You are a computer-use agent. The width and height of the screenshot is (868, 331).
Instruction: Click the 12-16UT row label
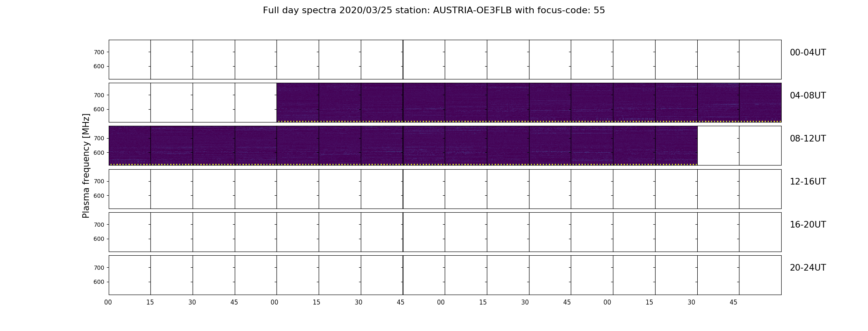click(x=808, y=182)
